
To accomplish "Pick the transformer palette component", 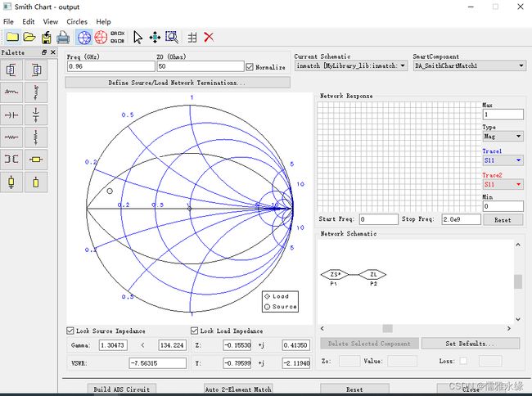I will pyautogui.click(x=11, y=160).
